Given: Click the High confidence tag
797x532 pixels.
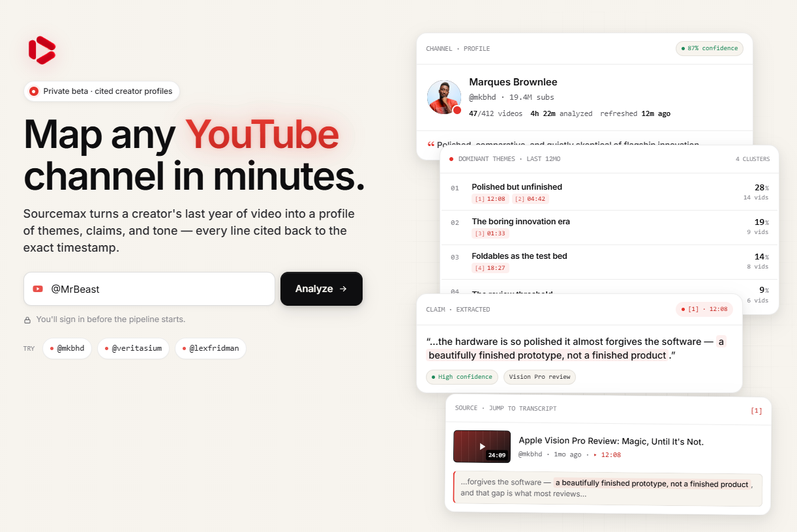Looking at the screenshot, I should [x=462, y=377].
